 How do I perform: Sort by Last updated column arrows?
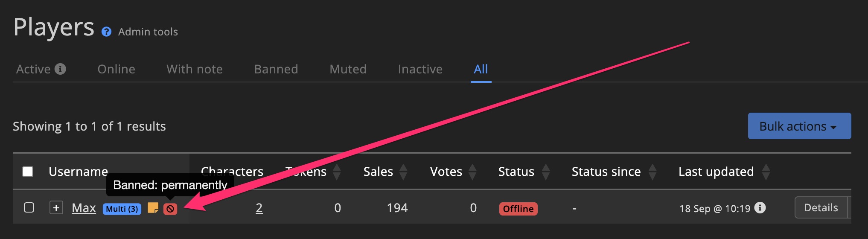pyautogui.click(x=766, y=172)
